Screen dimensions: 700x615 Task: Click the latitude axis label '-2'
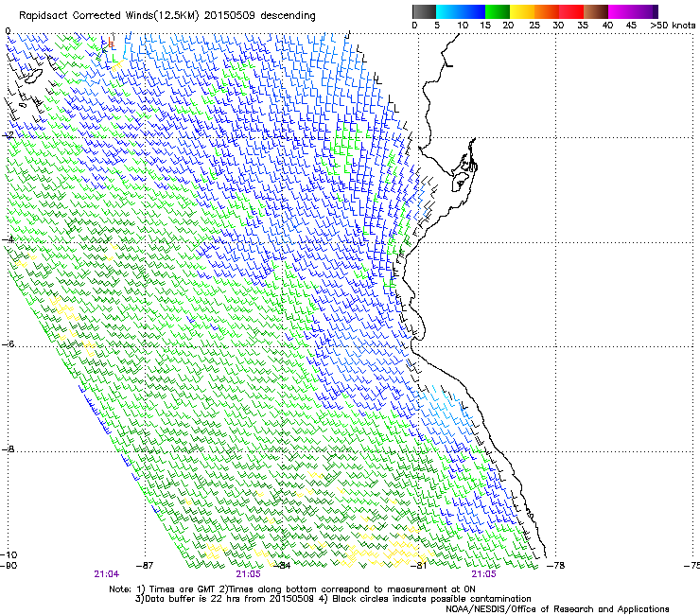pos(8,135)
